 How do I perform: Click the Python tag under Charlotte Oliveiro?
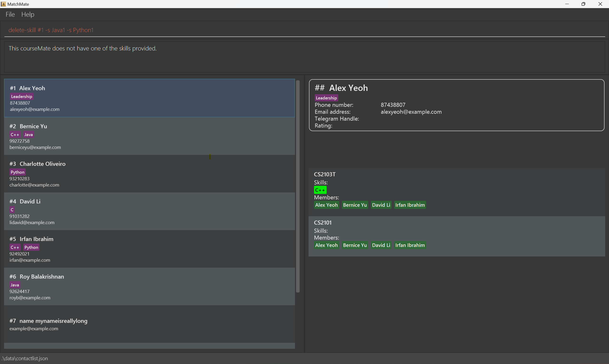[17, 172]
